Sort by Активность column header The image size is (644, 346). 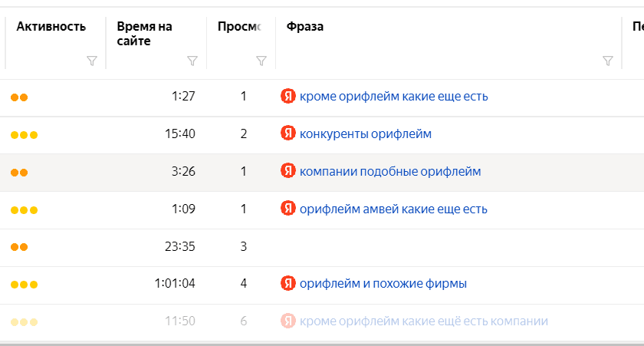(51, 27)
